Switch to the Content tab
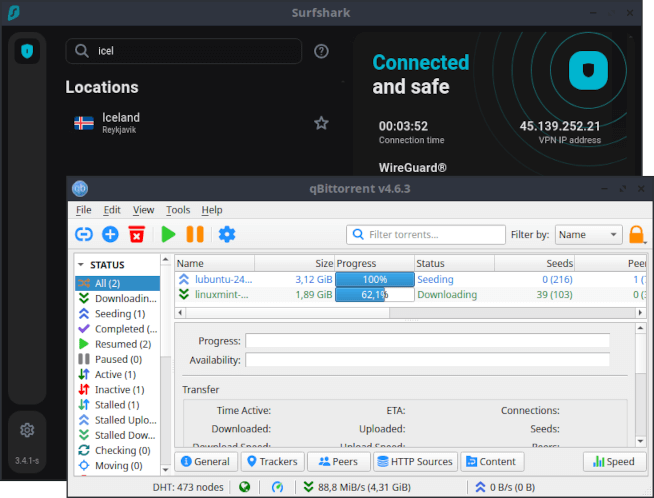 click(492, 461)
